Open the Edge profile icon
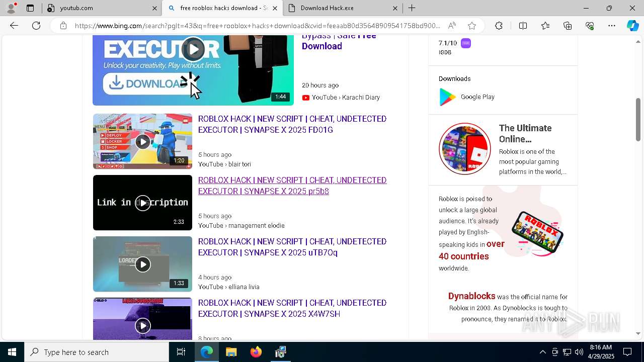This screenshot has height=362, width=644. point(11,8)
